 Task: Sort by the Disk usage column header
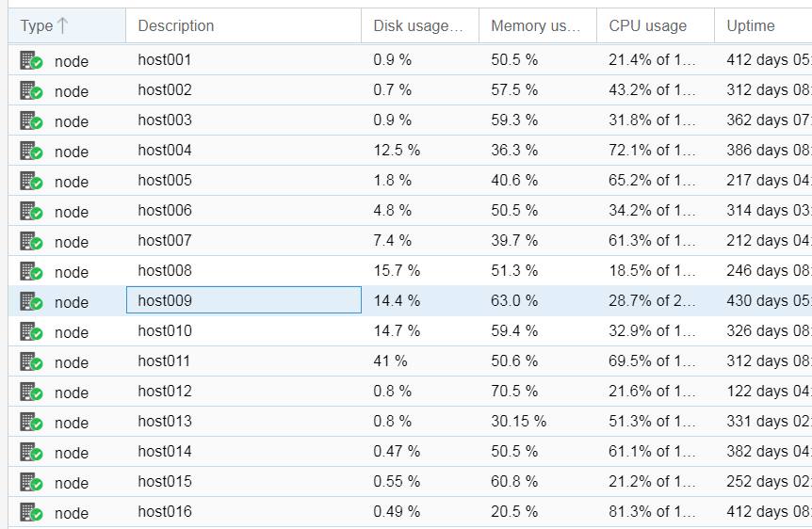coord(417,26)
